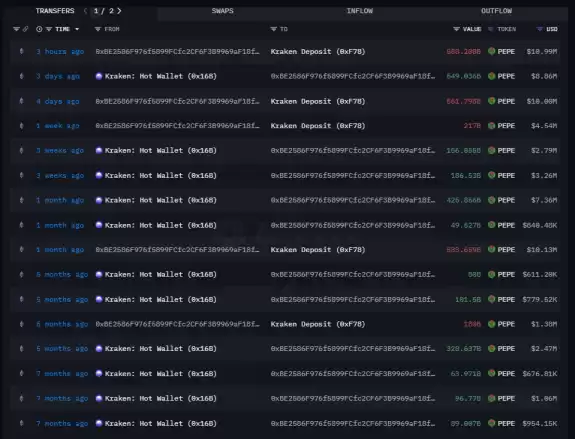Click the token amount in the $1.38M row
Viewport: 575px width, 439px height.
[472, 324]
